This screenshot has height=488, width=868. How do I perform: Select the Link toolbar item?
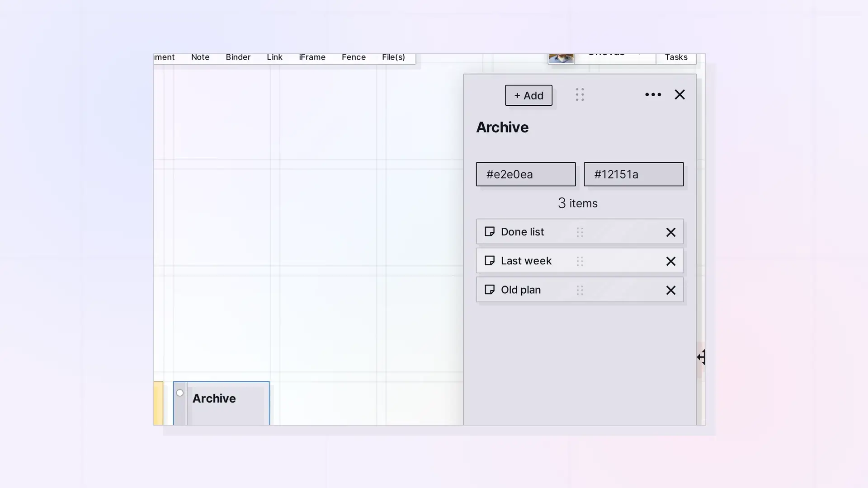274,57
